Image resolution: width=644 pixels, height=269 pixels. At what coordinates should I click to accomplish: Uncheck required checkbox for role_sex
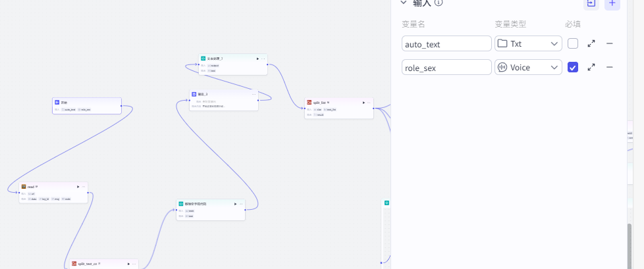point(573,67)
